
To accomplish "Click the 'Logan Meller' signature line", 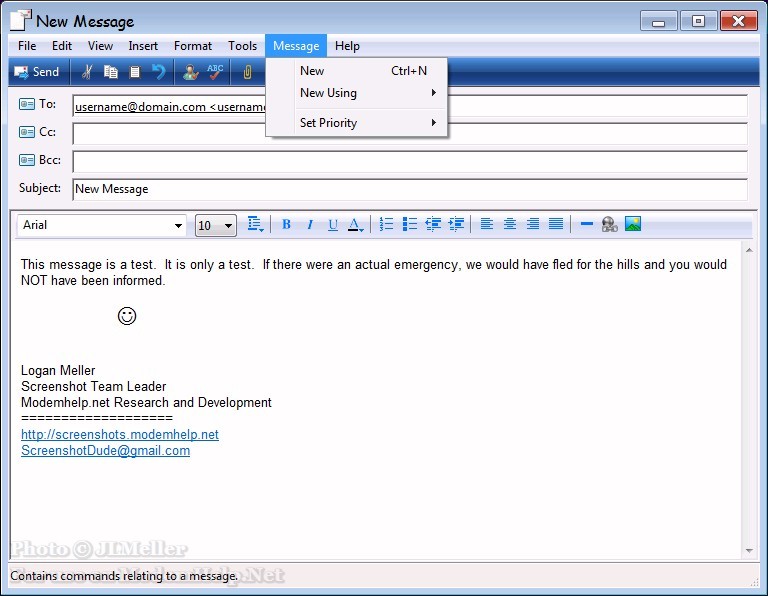I will [x=58, y=371].
